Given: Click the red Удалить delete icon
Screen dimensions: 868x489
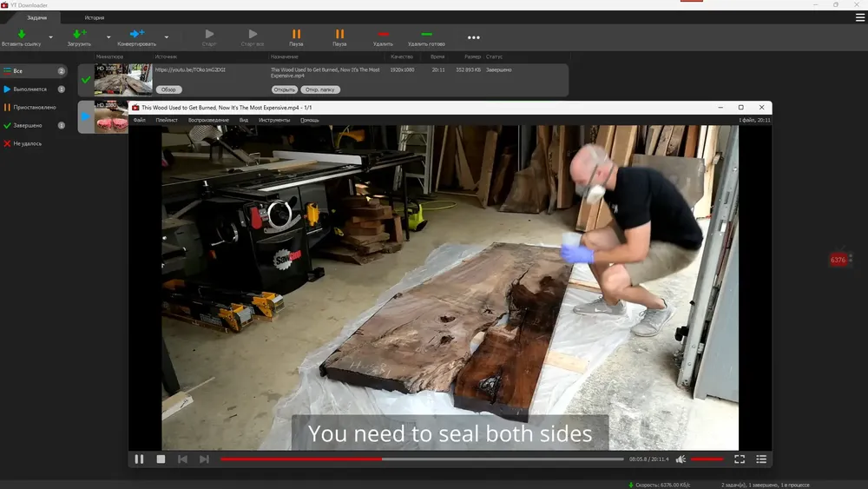Looking at the screenshot, I should click(383, 34).
